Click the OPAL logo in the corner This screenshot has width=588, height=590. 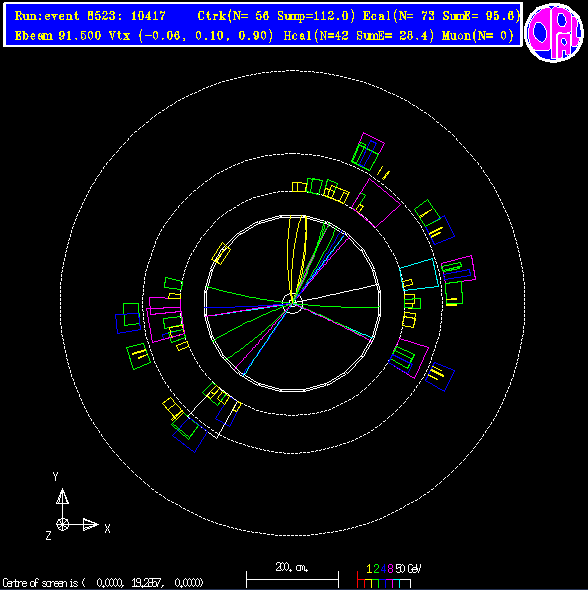tap(554, 32)
